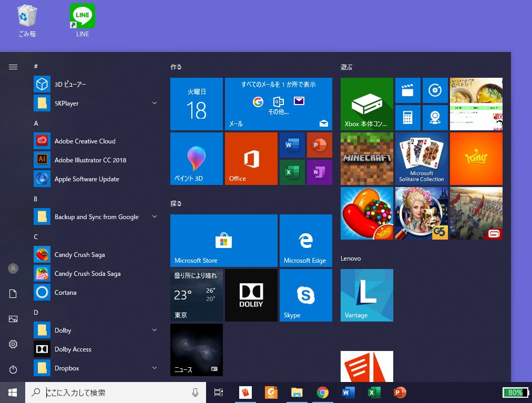532x403 pixels.
Task: Open the Dolby tile
Action: point(251,295)
